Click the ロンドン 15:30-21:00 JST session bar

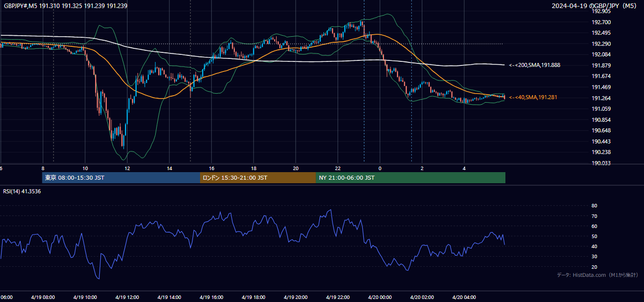click(258, 178)
